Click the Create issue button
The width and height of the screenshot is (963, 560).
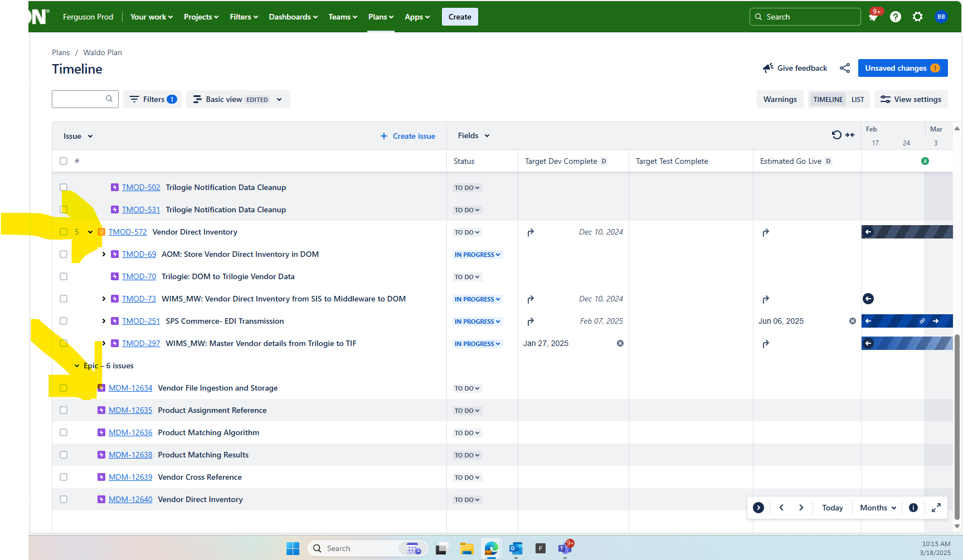point(407,135)
